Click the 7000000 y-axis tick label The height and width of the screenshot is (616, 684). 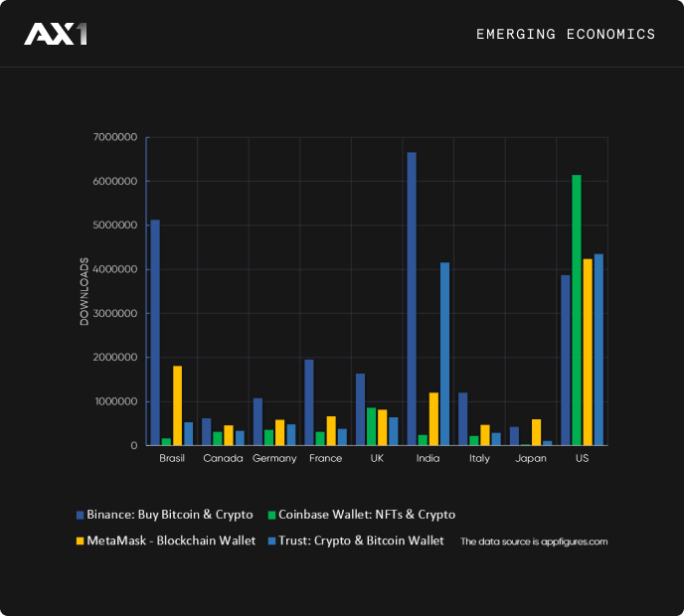(x=113, y=138)
